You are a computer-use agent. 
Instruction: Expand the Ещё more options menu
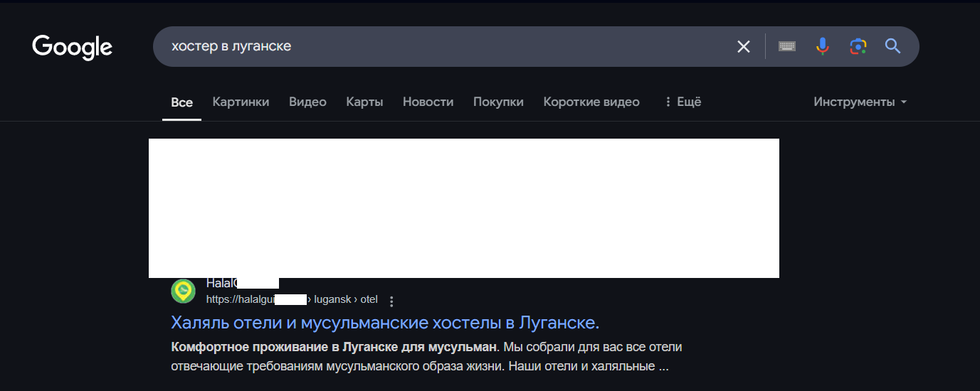(x=683, y=102)
